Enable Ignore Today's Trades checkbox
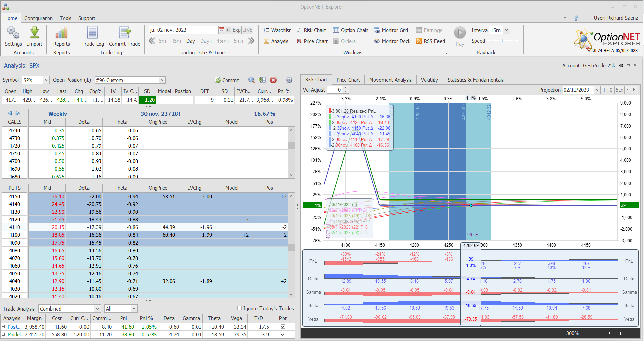644x341 pixels. [239, 308]
